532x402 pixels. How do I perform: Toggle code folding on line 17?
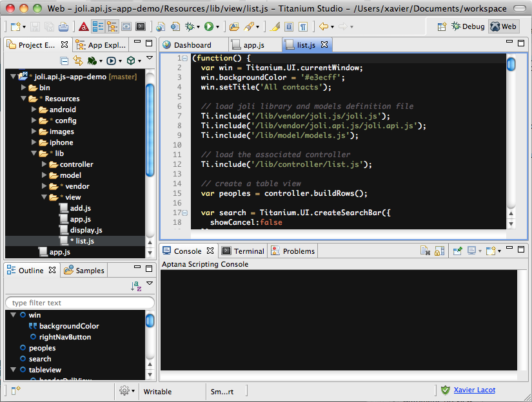click(x=185, y=213)
